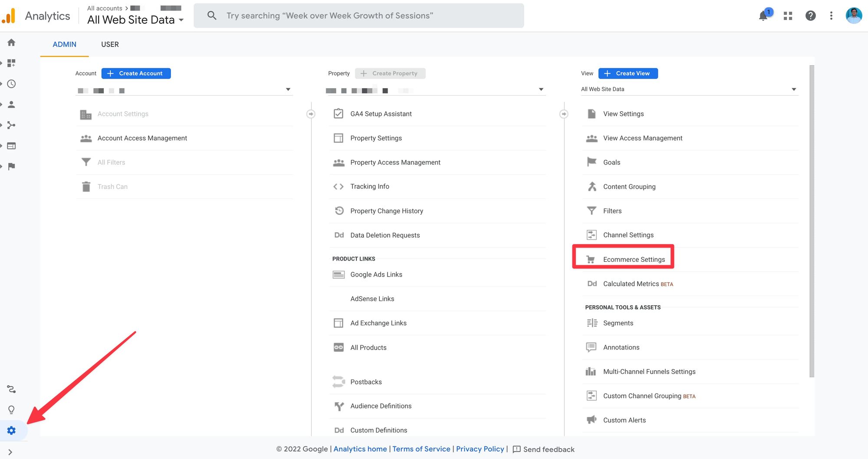The width and height of the screenshot is (868, 459).
Task: Click the Account-to-Property arrow circle icon
Action: click(x=311, y=114)
